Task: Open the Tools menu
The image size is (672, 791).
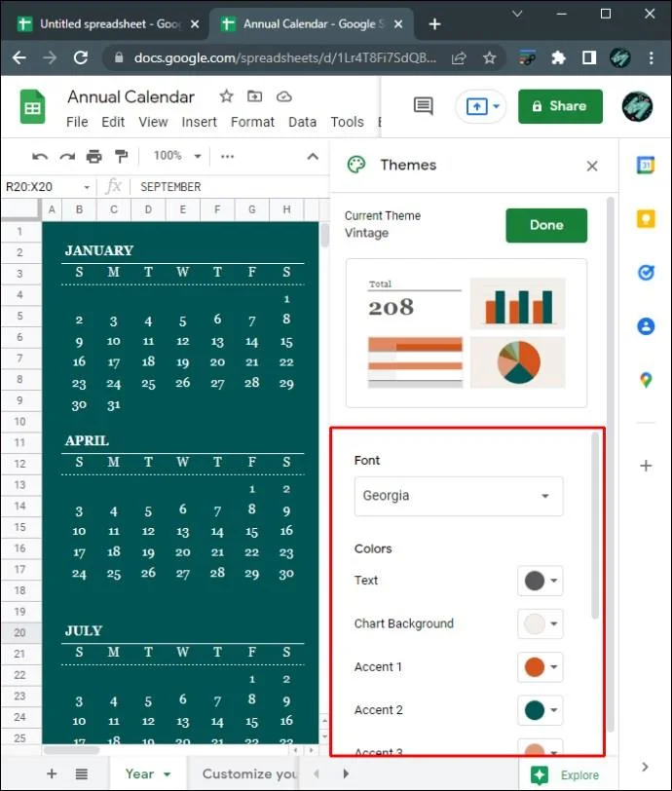Action: pyautogui.click(x=347, y=122)
